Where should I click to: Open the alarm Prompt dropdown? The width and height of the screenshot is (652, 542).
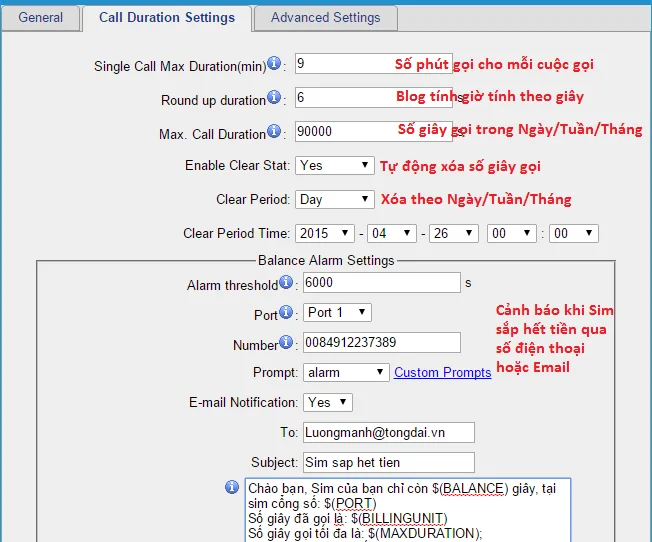click(x=346, y=372)
